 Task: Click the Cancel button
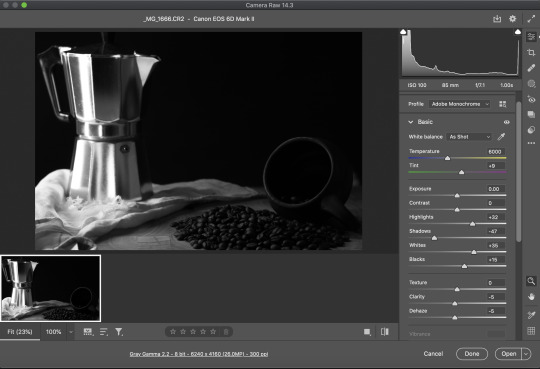(x=433, y=354)
